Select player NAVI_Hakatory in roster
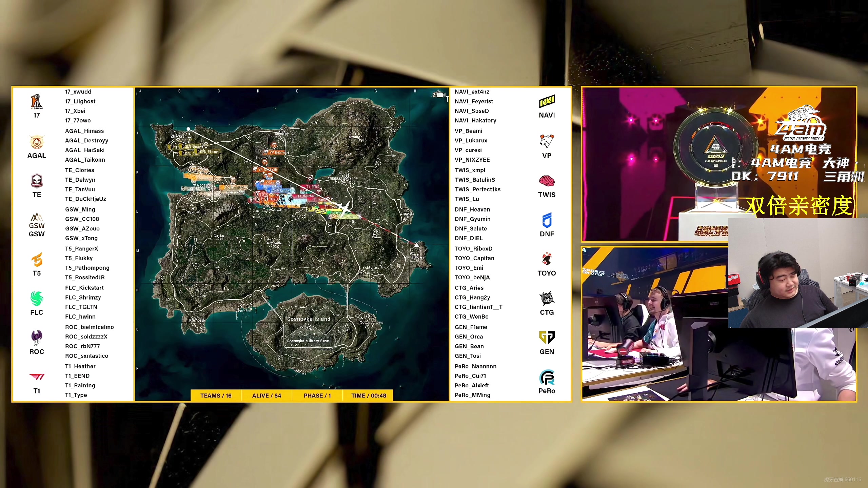Viewport: 868px width, 488px height. [x=475, y=120]
